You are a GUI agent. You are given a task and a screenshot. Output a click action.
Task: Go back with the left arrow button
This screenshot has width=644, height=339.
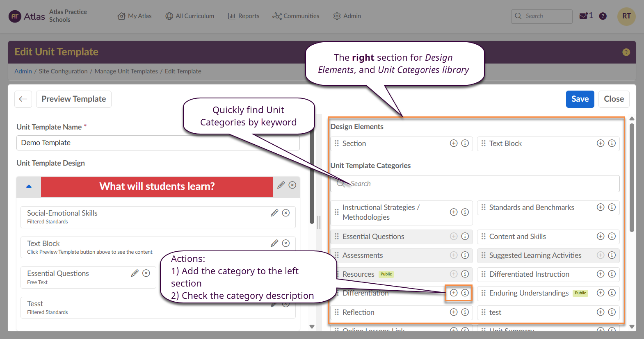point(23,99)
